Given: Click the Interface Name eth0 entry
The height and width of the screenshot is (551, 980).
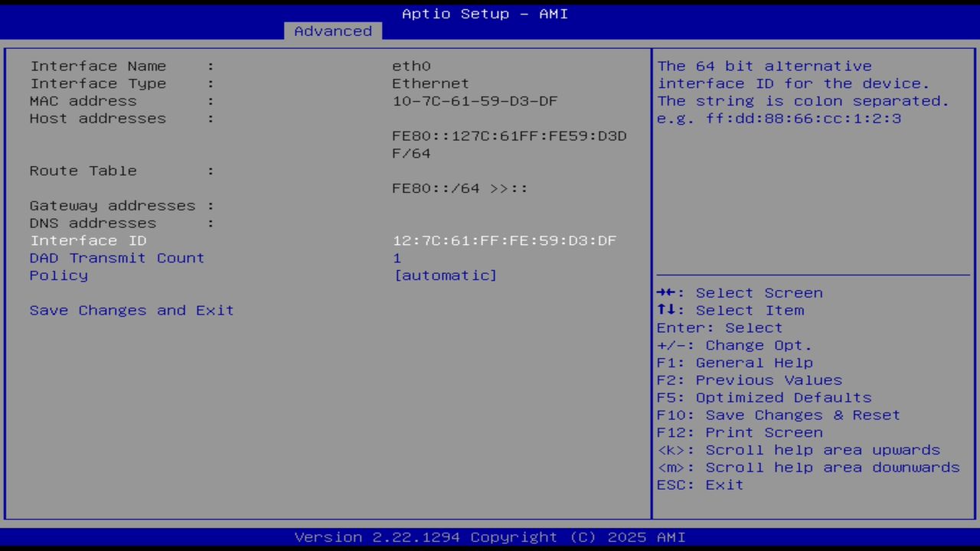Looking at the screenshot, I should [x=410, y=66].
